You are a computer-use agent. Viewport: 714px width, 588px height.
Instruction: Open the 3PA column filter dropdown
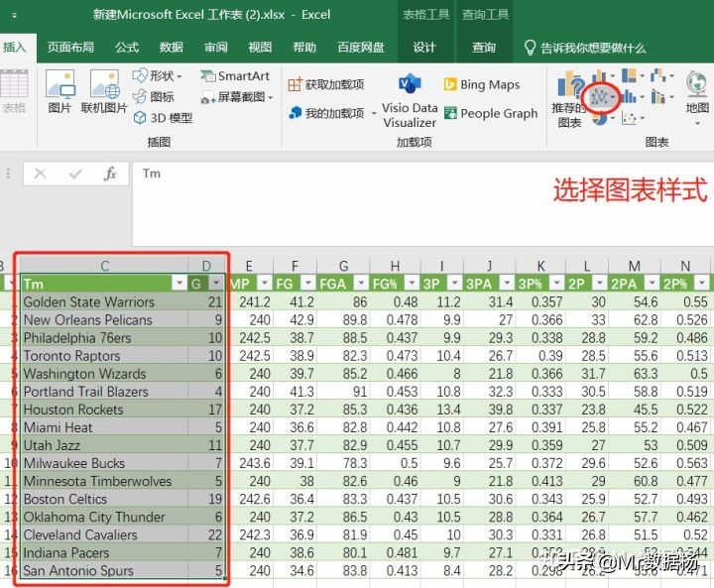(x=507, y=284)
